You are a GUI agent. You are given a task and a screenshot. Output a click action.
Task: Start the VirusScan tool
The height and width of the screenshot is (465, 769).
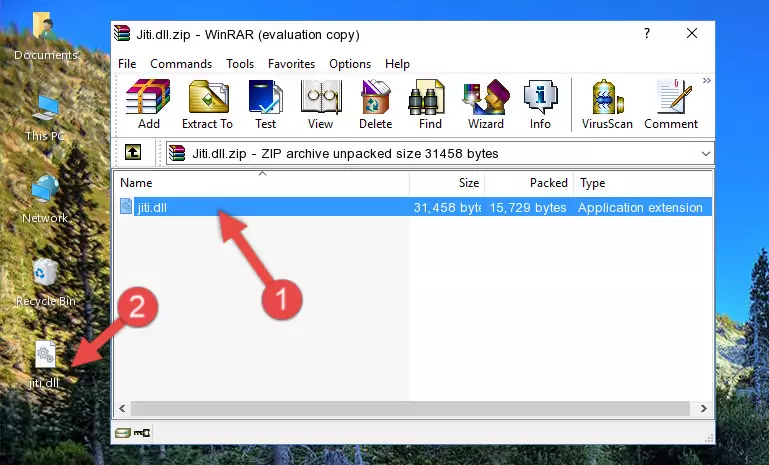click(x=607, y=104)
